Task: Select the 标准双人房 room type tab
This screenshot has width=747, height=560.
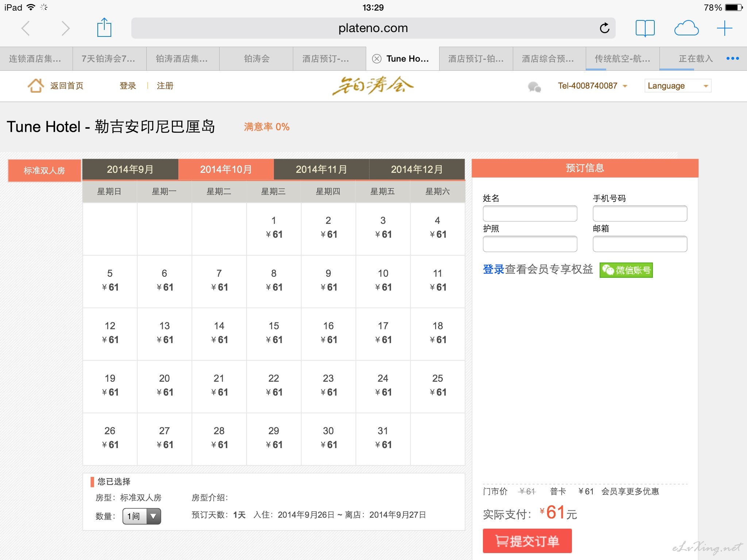Action: click(x=44, y=170)
